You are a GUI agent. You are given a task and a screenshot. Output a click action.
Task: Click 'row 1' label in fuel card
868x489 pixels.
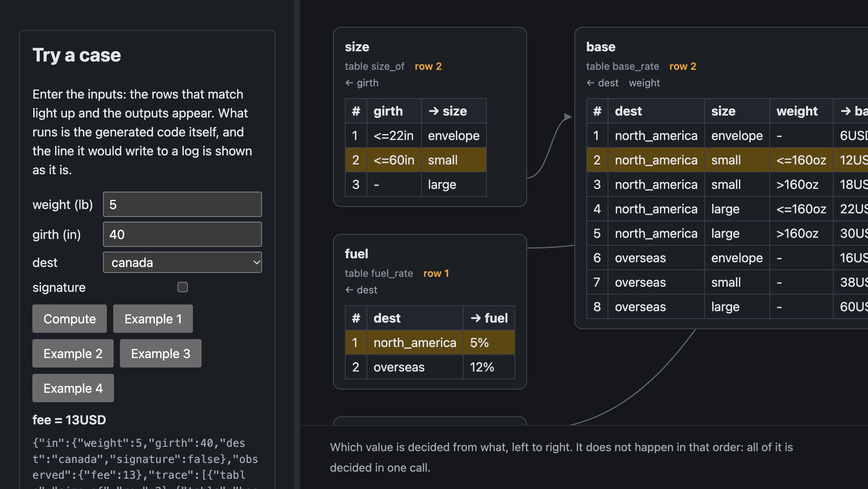[x=436, y=273]
